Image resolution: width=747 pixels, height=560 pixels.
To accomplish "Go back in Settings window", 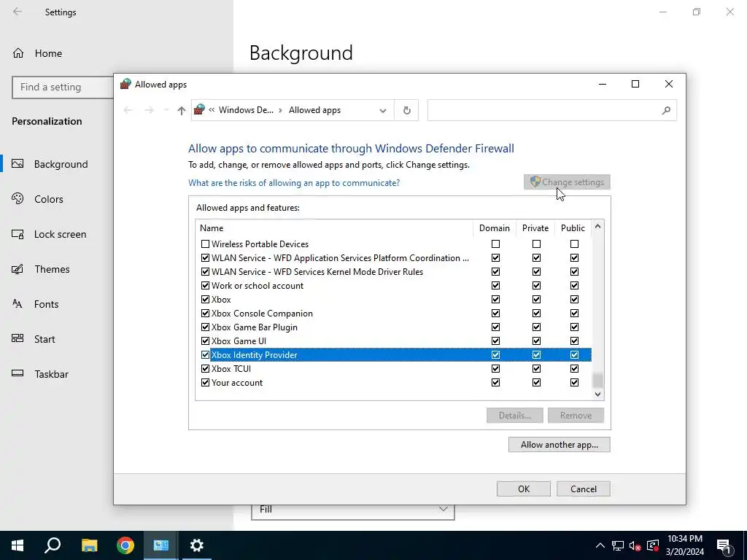I will [x=18, y=12].
